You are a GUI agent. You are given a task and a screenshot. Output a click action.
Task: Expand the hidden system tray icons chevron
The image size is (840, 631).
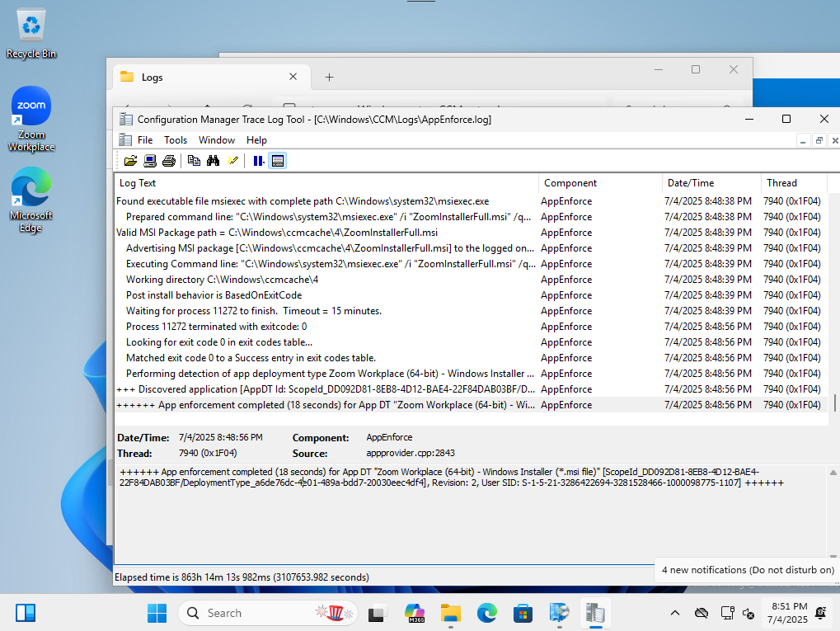tap(675, 613)
